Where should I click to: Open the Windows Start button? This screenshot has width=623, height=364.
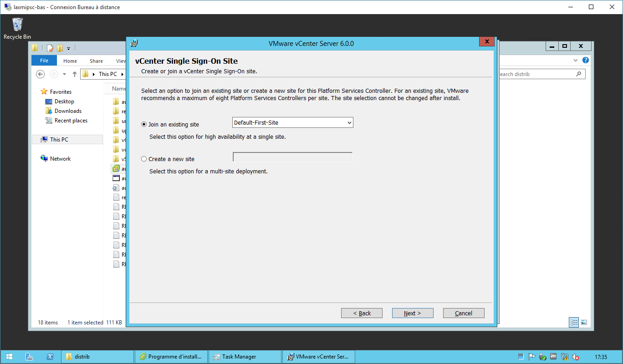9,357
